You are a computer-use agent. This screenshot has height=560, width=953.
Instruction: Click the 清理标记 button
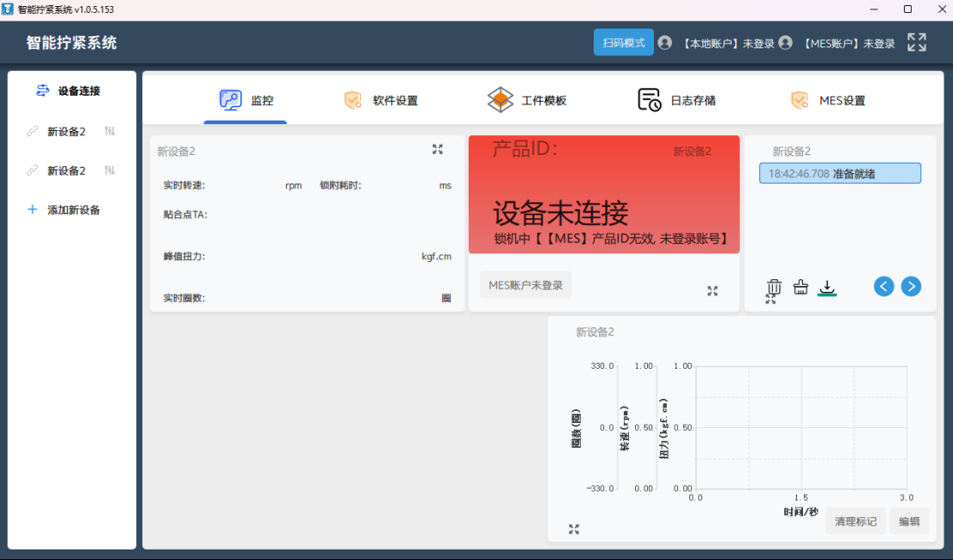(856, 521)
